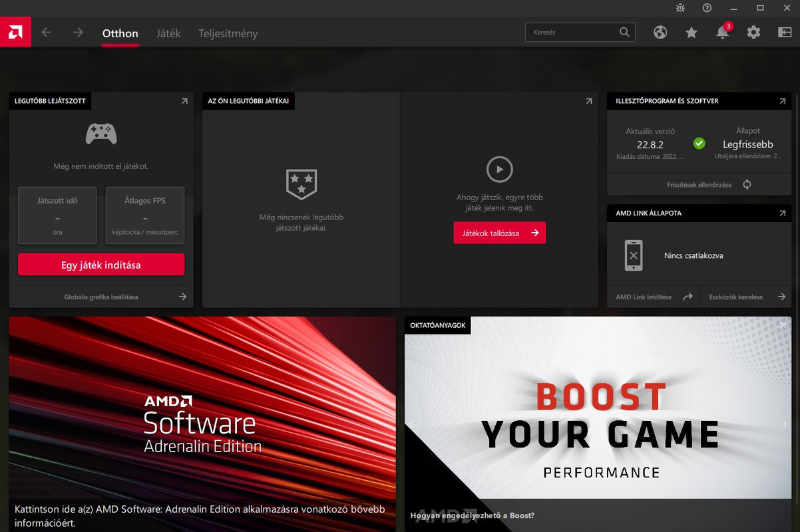800x532 pixels.
Task: Click the refresh arrows icon
Action: tap(747, 184)
